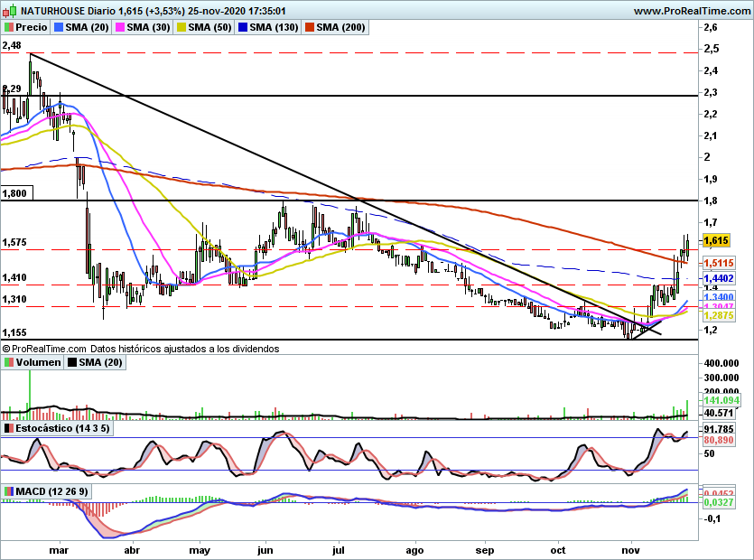Click the nov marker on time axis
754x560 pixels.
coord(630,550)
